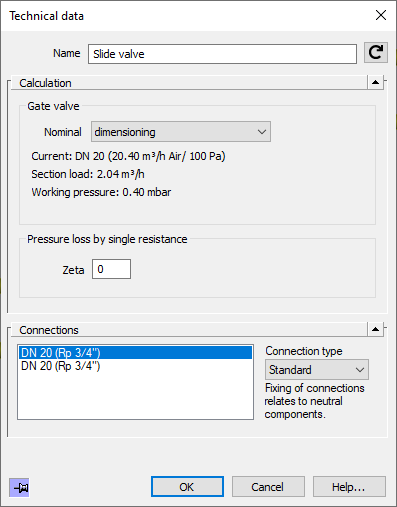Open Help for this dialog
This screenshot has height=507, width=397.
pyautogui.click(x=349, y=487)
